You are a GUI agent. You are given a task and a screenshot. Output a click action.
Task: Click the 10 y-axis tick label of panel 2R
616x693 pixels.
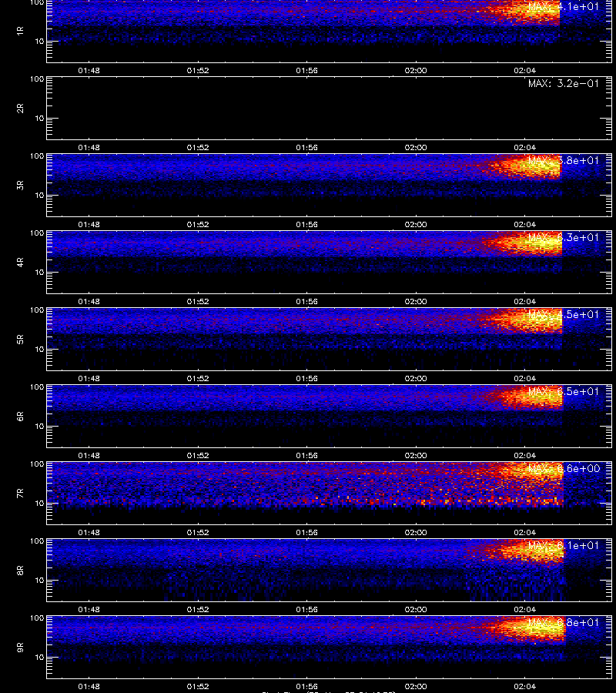39,118
